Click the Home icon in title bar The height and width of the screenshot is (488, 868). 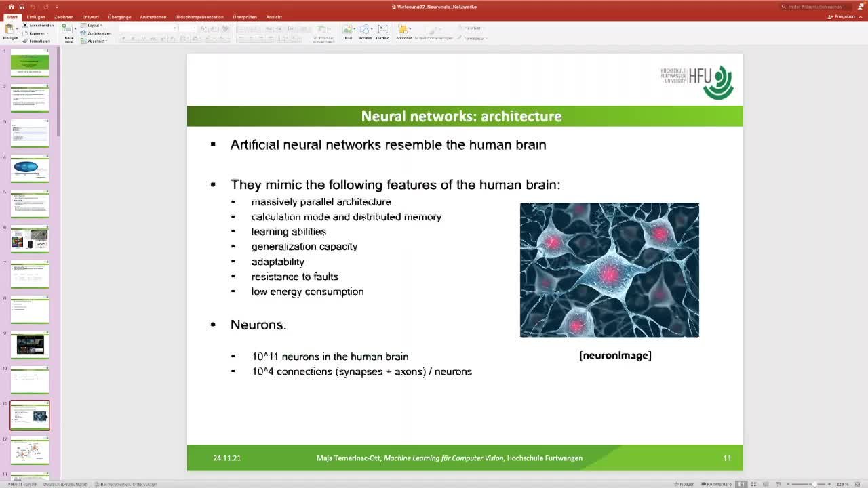[x=12, y=7]
